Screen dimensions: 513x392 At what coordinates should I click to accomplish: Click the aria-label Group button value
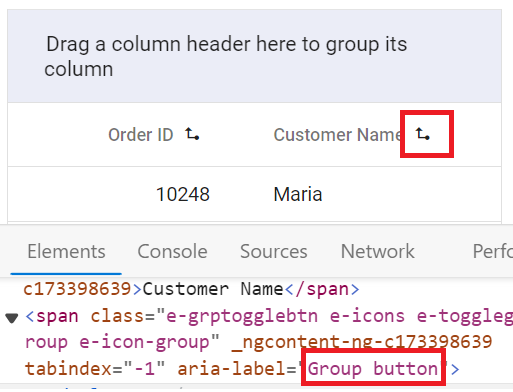373,369
